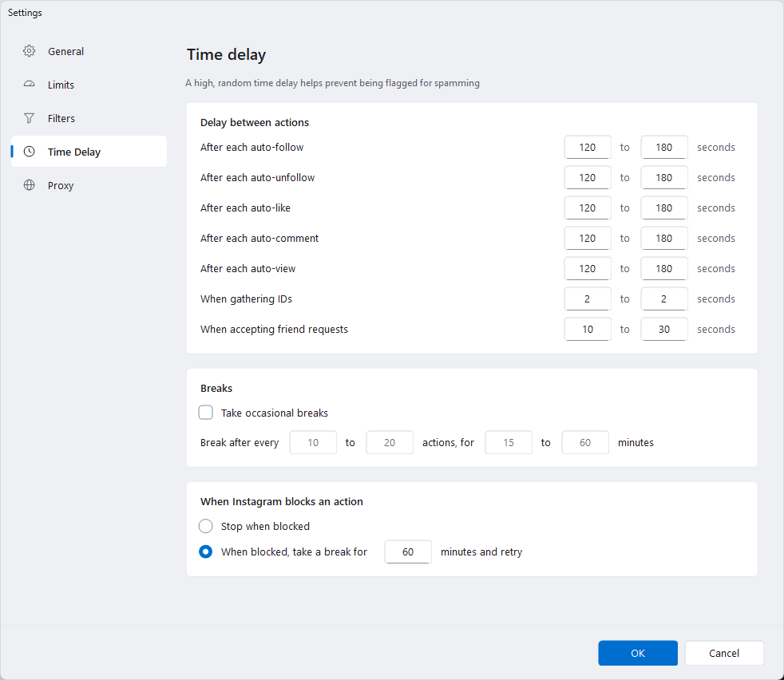This screenshot has width=784, height=680.
Task: Edit auto-follow maximum delay field
Action: click(664, 147)
